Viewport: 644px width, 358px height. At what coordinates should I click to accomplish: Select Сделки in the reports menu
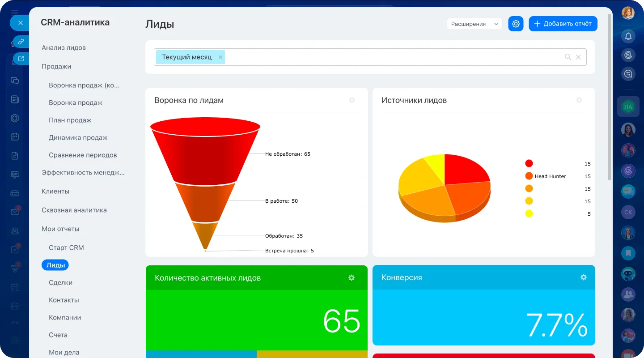pyautogui.click(x=60, y=282)
